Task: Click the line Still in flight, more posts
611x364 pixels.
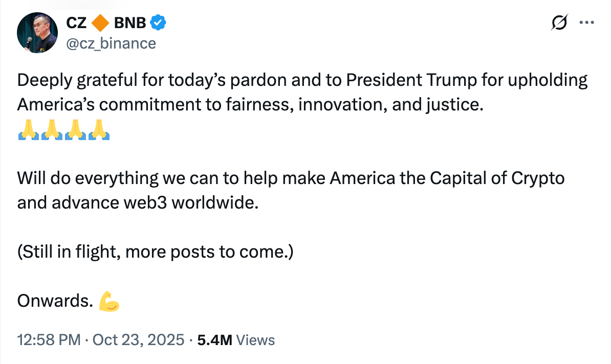Action: coord(154,251)
